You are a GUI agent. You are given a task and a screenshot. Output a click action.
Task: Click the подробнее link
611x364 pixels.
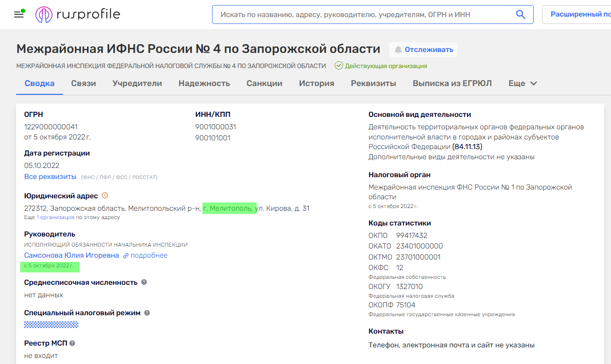pyautogui.click(x=149, y=255)
